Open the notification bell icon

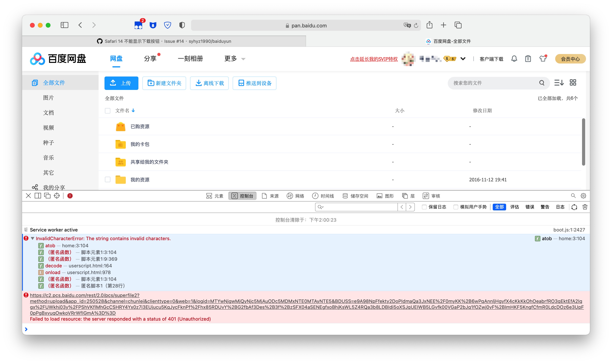click(514, 59)
